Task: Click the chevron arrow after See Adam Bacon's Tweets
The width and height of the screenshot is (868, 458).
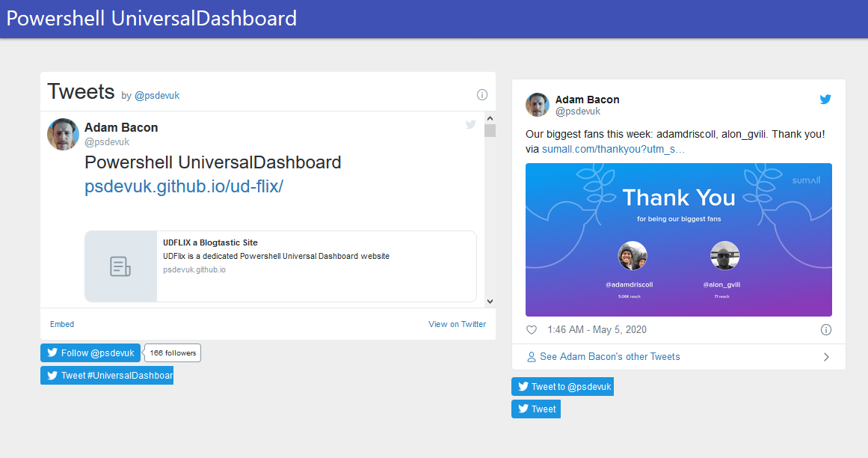Action: (826, 357)
